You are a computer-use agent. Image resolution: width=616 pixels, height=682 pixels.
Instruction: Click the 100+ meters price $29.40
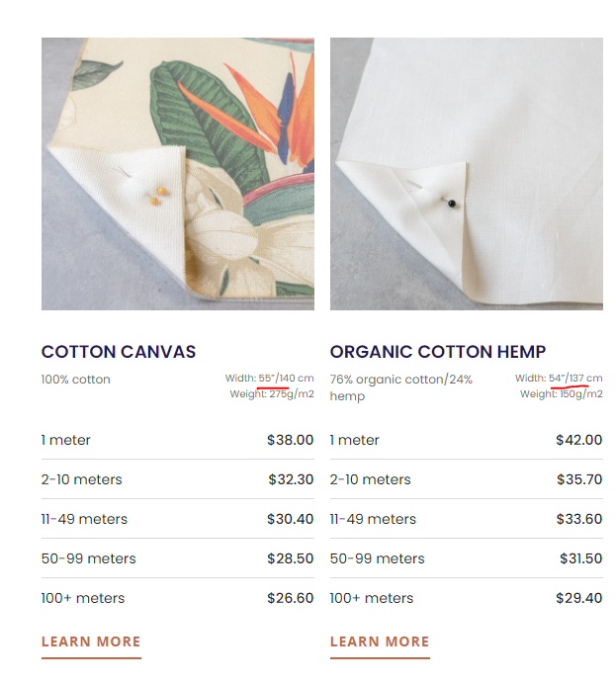click(579, 598)
